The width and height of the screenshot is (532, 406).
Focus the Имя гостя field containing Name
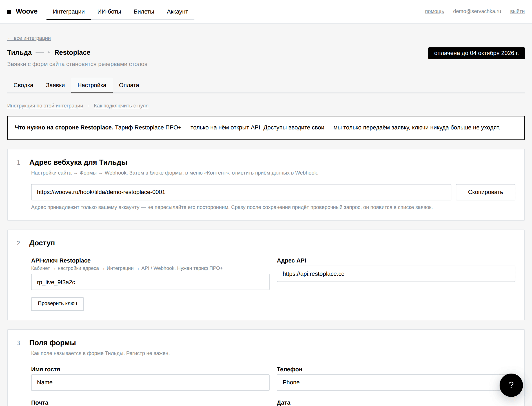(x=150, y=383)
